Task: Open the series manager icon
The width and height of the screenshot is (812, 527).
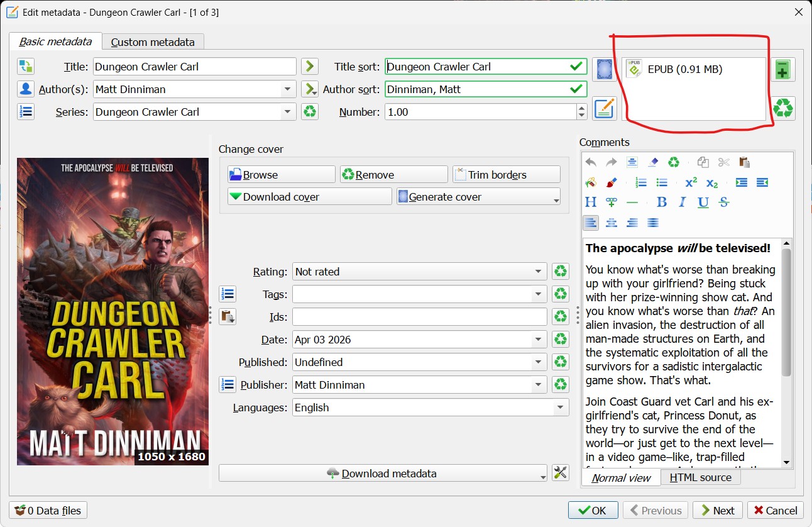Action: tap(26, 112)
